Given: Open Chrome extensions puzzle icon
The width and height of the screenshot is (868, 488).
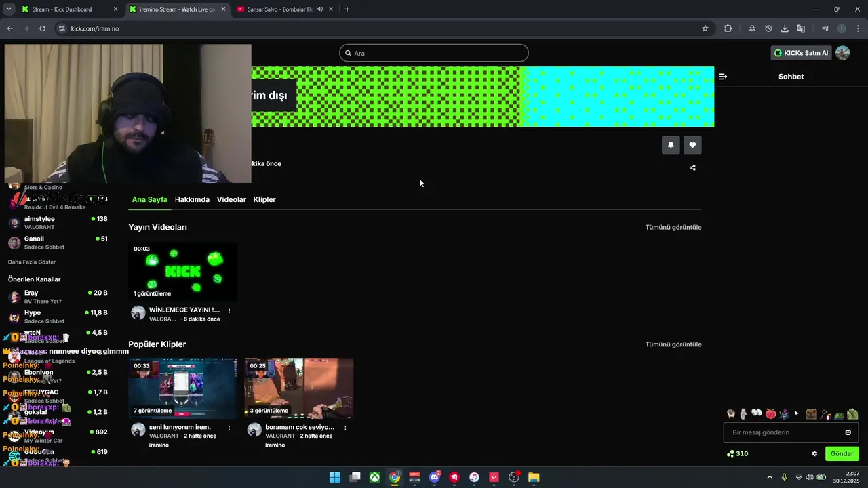Looking at the screenshot, I should click(x=728, y=28).
